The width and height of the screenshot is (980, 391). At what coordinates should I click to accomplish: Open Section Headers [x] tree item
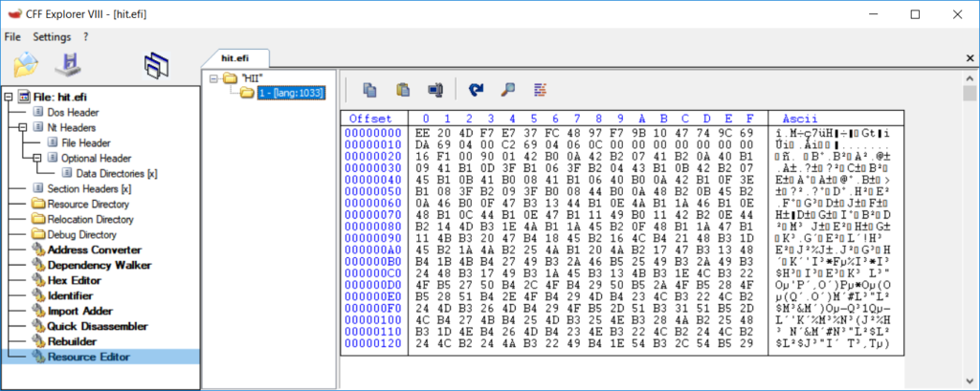tap(89, 188)
